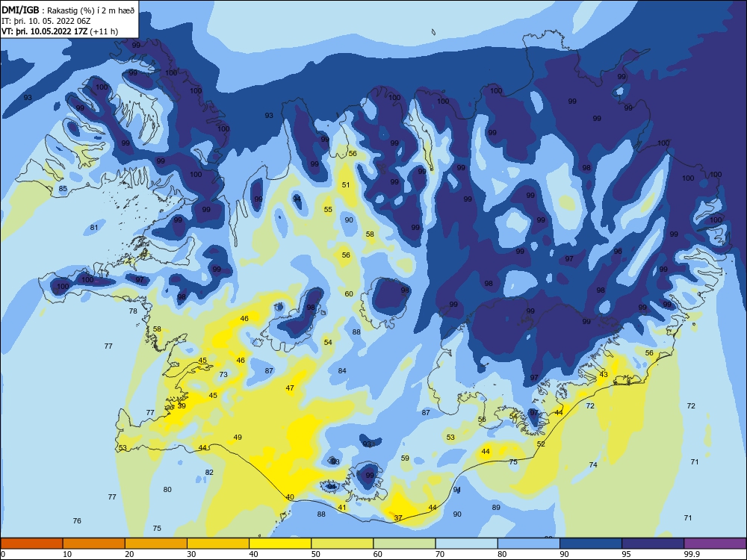The width and height of the screenshot is (747, 560).
Task: Select the map value 51
Action: 346,184
